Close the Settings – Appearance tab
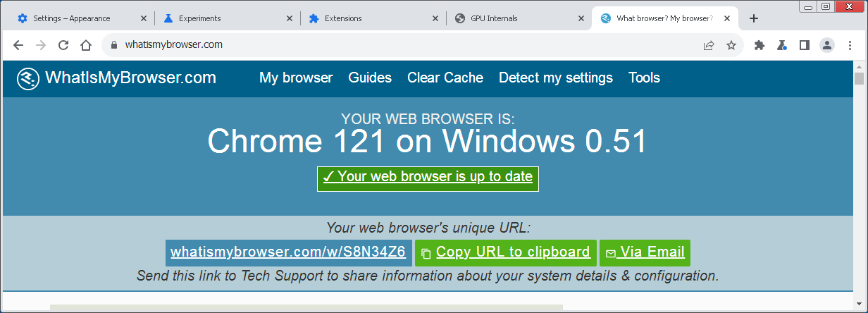This screenshot has height=313, width=868. (144, 18)
